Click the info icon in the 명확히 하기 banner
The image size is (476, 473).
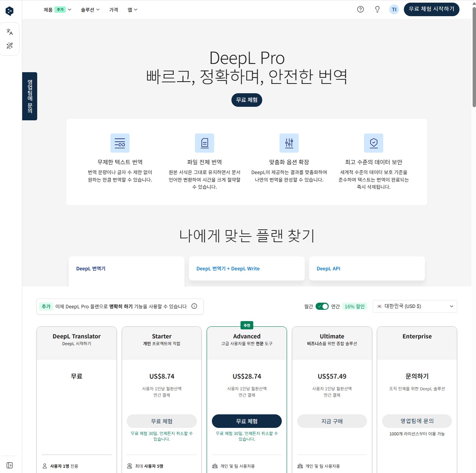click(194, 306)
